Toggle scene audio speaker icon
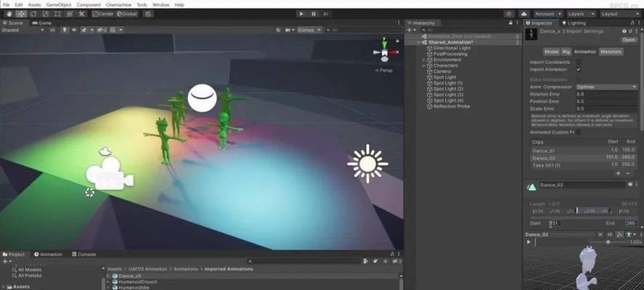The height and width of the screenshot is (290, 644). pos(75,30)
